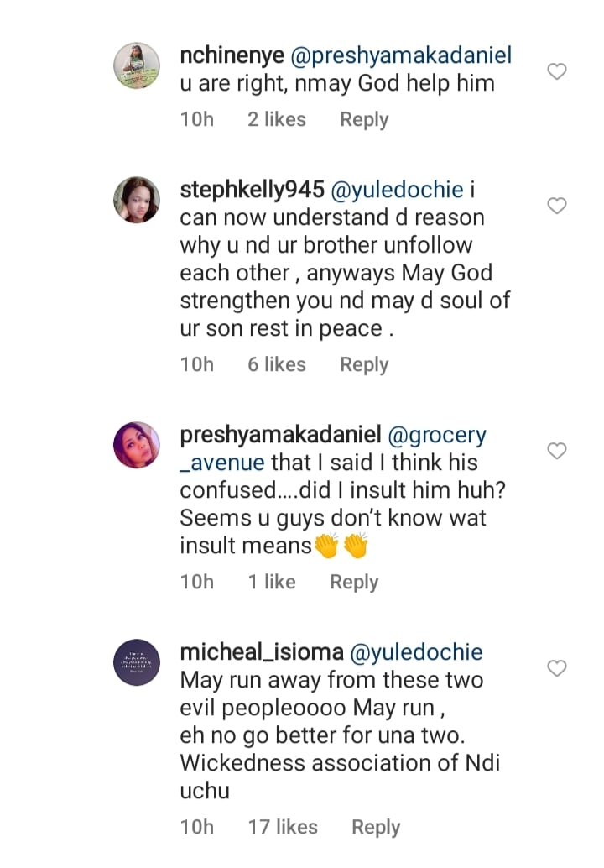Open nchinenye's profile picture
The width and height of the screenshot is (604, 868).
(x=137, y=65)
